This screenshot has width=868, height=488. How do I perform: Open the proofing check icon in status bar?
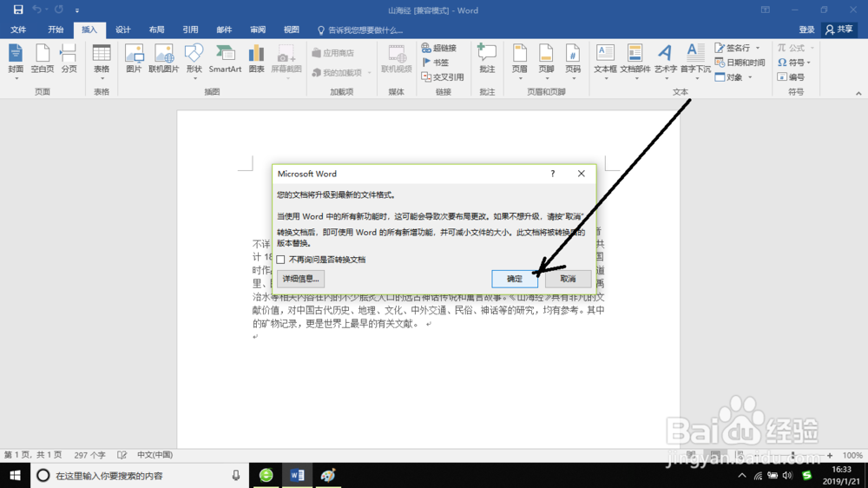click(122, 455)
